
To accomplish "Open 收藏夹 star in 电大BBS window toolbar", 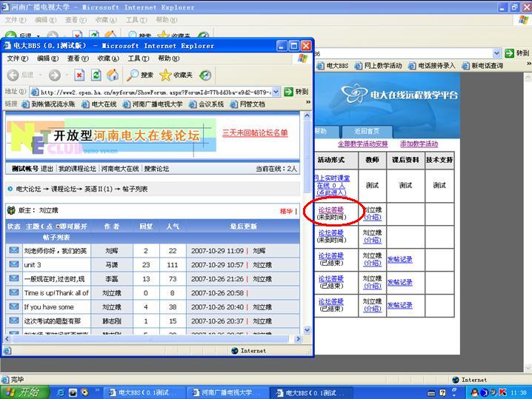I will (176, 75).
